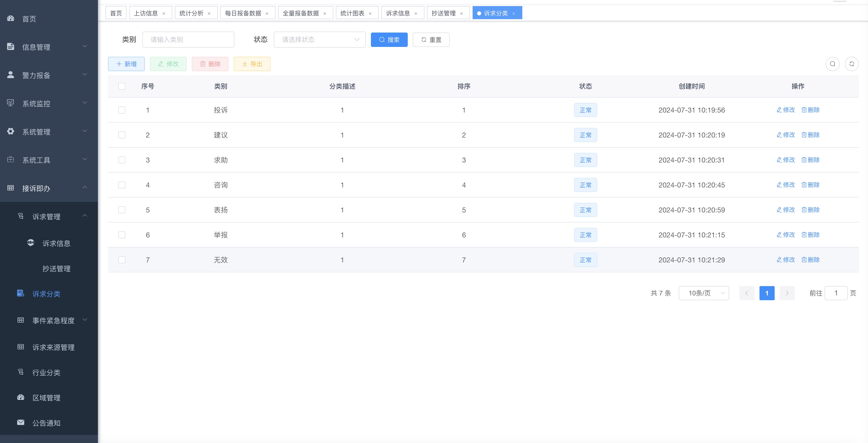Click the 新增 add button
The height and width of the screenshot is (443, 868).
(x=126, y=64)
